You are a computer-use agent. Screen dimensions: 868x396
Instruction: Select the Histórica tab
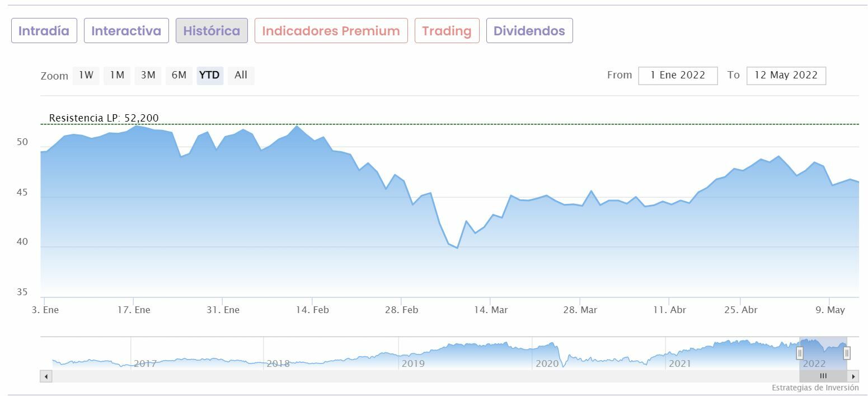click(x=212, y=31)
